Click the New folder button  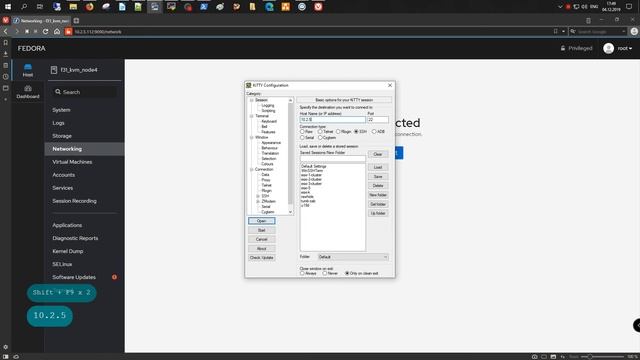click(x=378, y=195)
